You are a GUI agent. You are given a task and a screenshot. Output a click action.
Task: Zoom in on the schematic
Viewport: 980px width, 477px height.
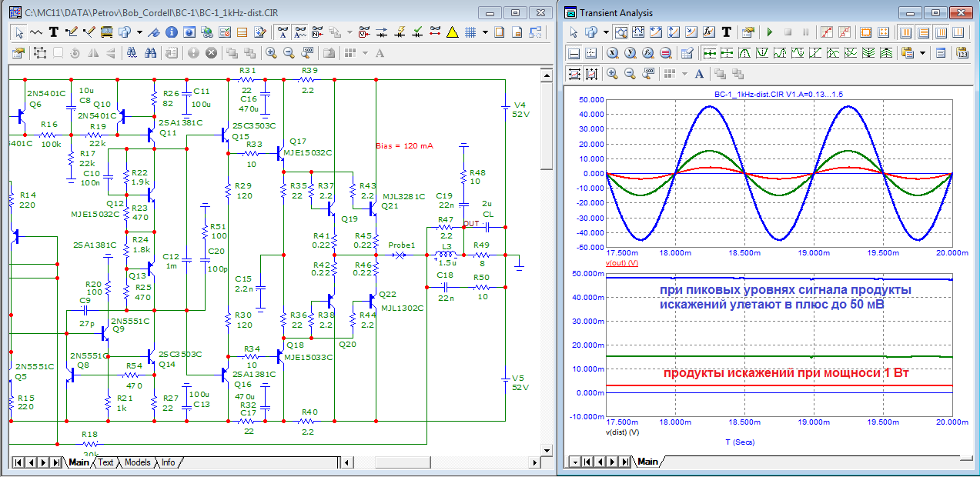pos(271,52)
